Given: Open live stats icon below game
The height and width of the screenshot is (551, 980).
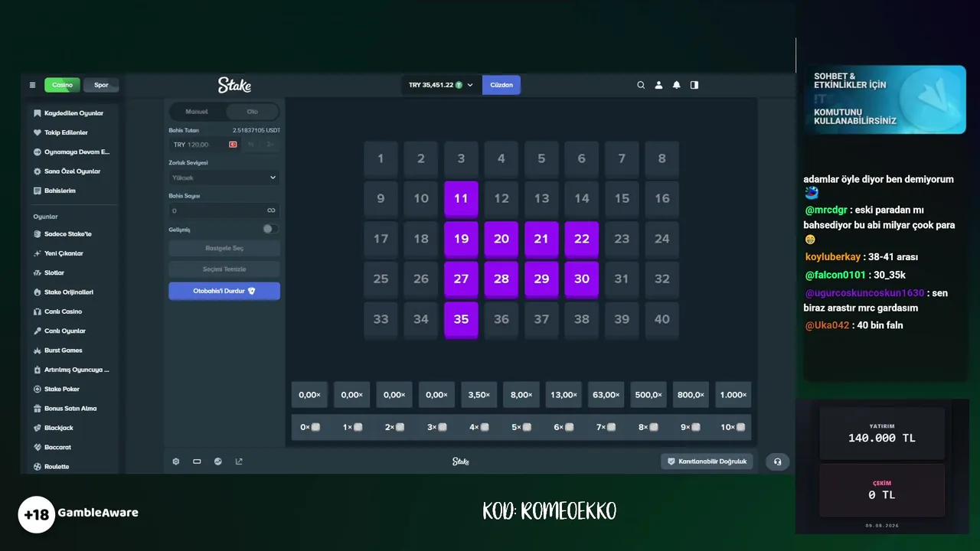Looking at the screenshot, I should coord(218,461).
